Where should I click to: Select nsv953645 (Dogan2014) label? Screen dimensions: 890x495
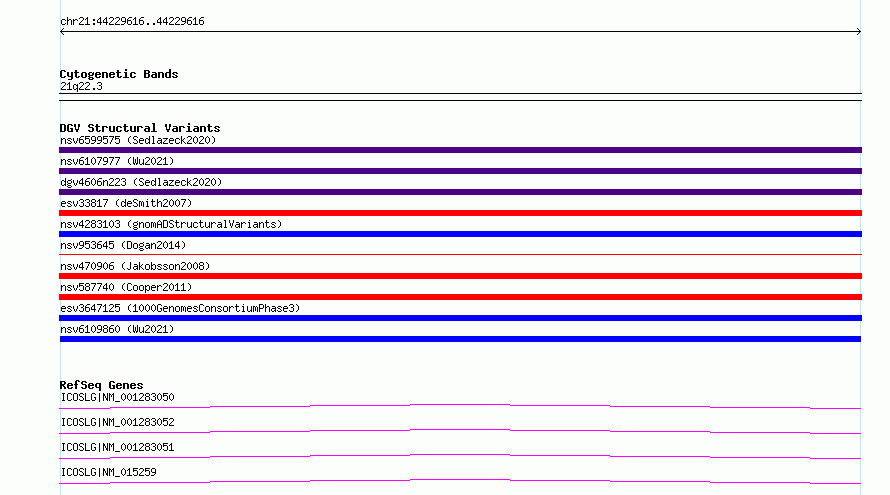(123, 245)
